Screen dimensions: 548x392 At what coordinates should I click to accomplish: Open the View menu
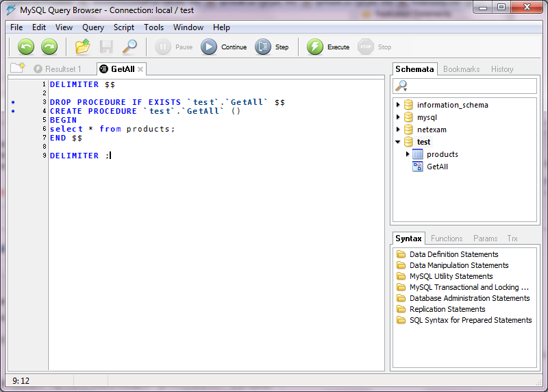coord(64,27)
